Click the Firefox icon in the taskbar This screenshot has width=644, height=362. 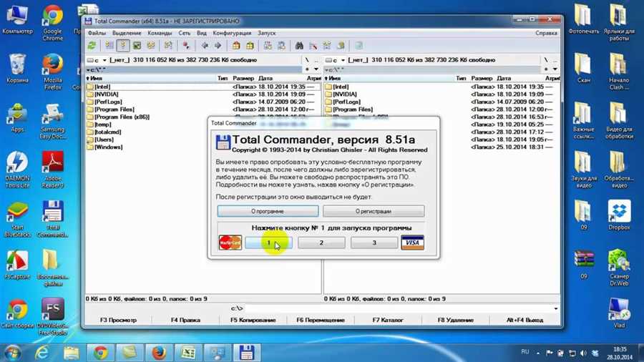pyautogui.click(x=159, y=353)
